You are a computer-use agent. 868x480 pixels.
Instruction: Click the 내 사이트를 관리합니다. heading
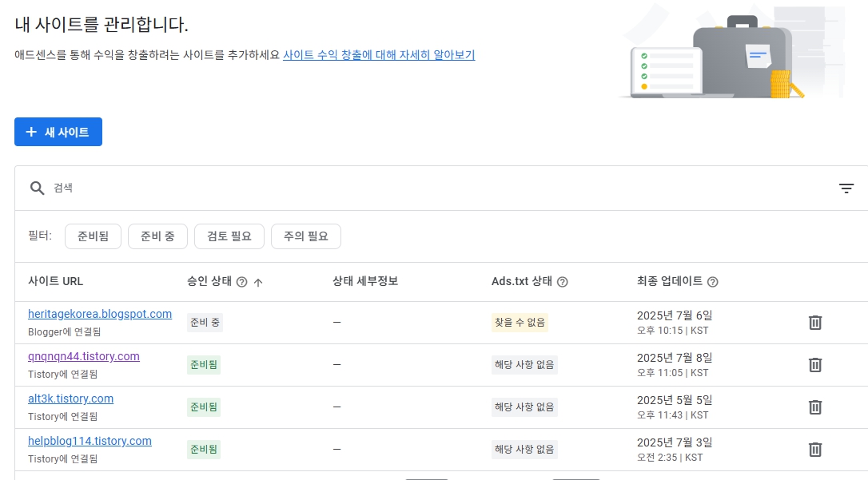click(102, 24)
